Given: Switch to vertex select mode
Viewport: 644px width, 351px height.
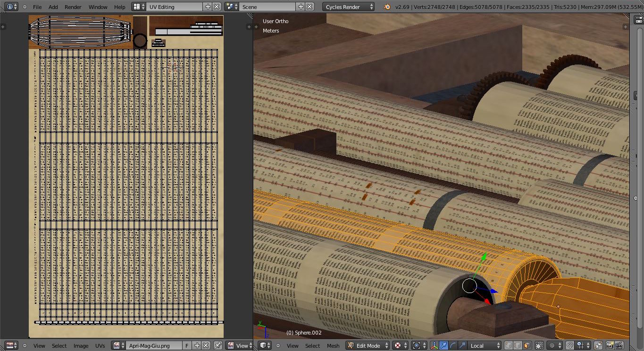Looking at the screenshot, I should tap(509, 345).
